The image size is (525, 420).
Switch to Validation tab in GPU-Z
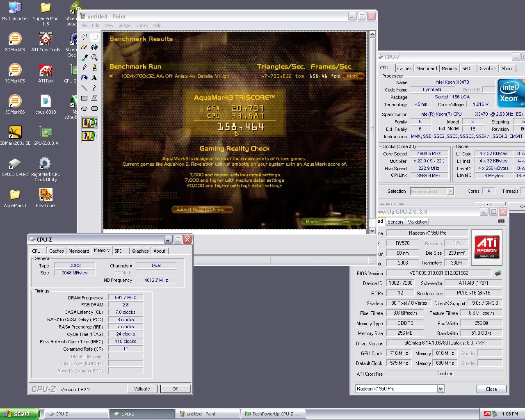(x=418, y=221)
